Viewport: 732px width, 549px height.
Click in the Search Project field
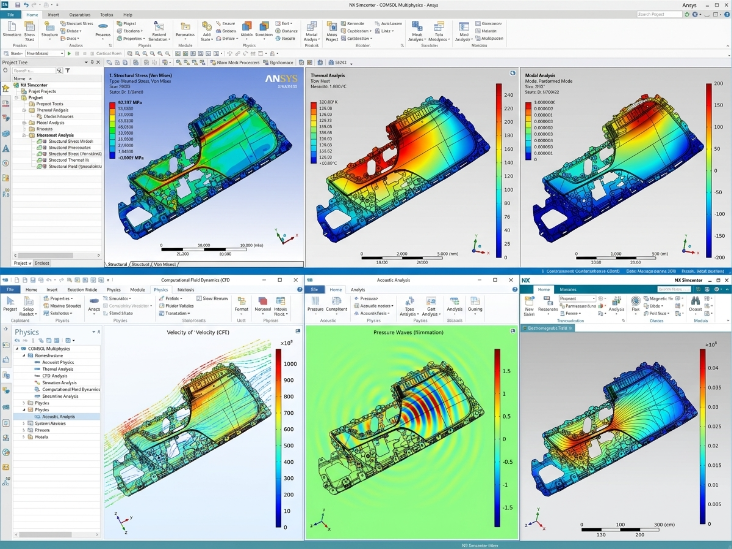(659, 14)
